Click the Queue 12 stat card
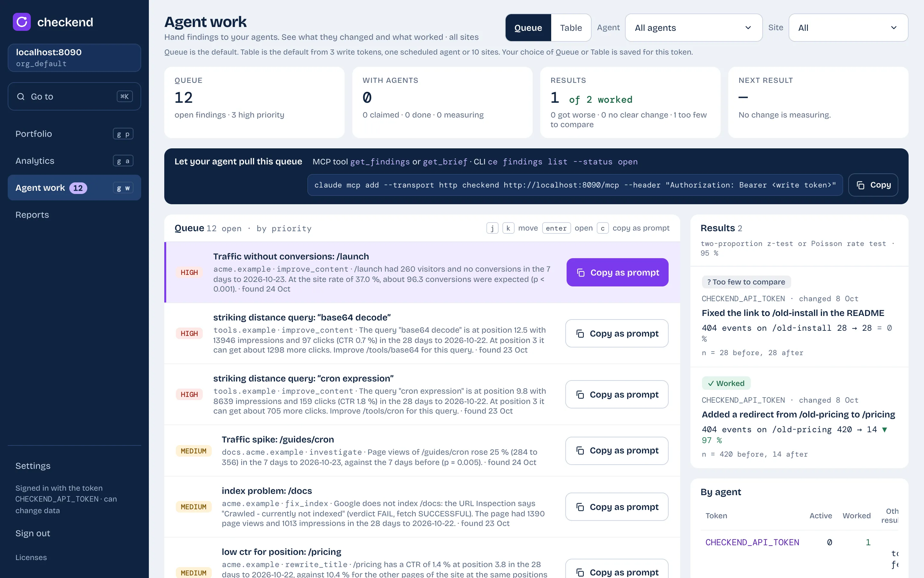This screenshot has height=578, width=924. (254, 102)
